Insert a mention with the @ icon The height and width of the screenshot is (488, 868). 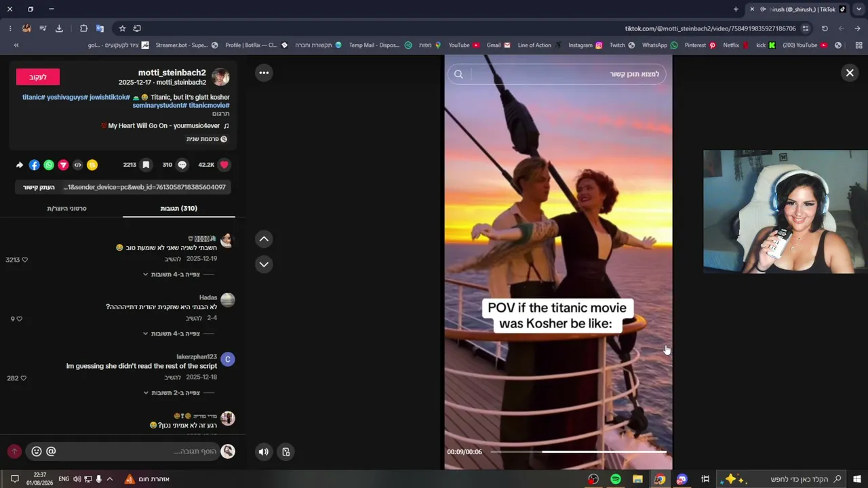pyautogui.click(x=51, y=451)
